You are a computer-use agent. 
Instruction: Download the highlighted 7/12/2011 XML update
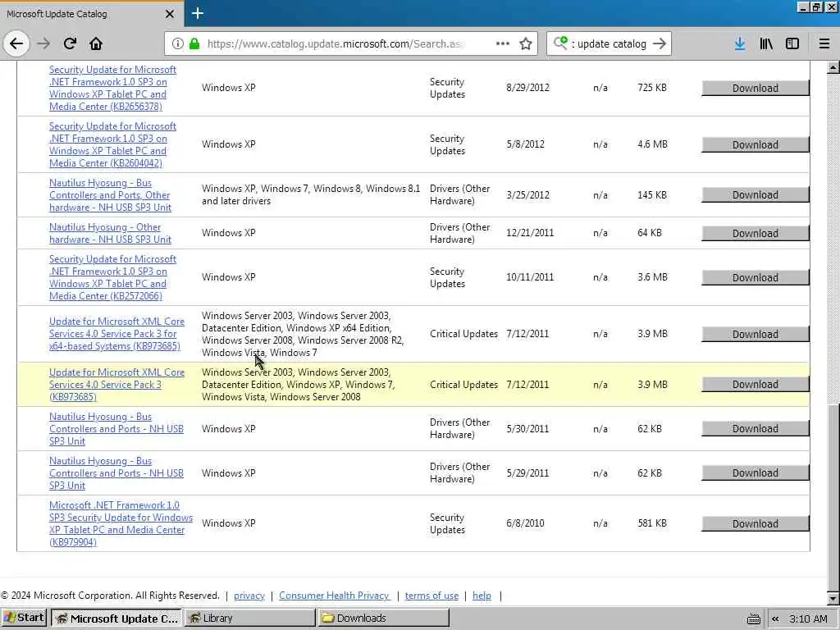756,385
